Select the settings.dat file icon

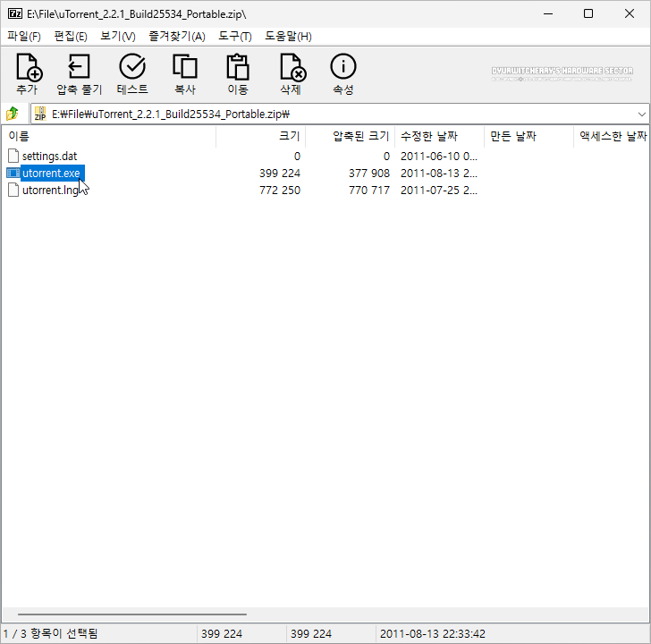point(13,156)
